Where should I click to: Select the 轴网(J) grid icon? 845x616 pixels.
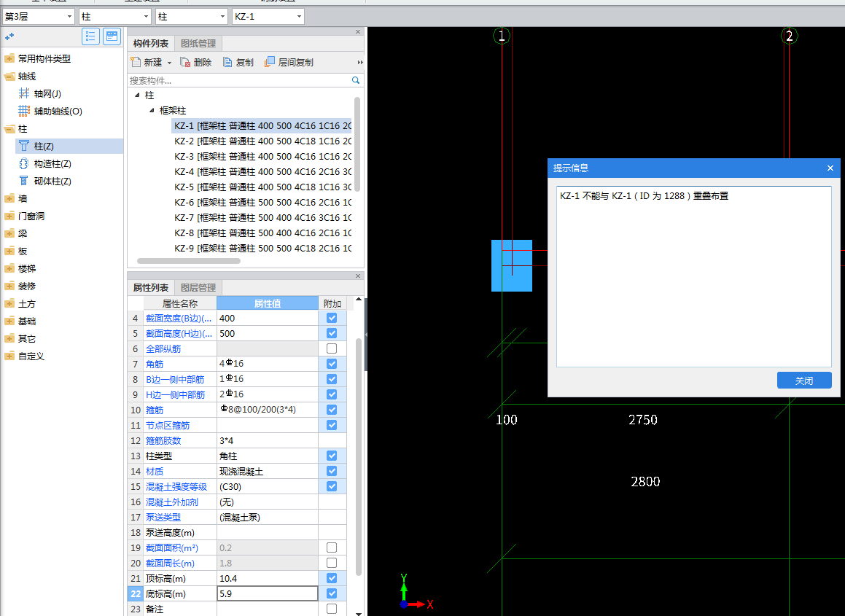coord(24,93)
